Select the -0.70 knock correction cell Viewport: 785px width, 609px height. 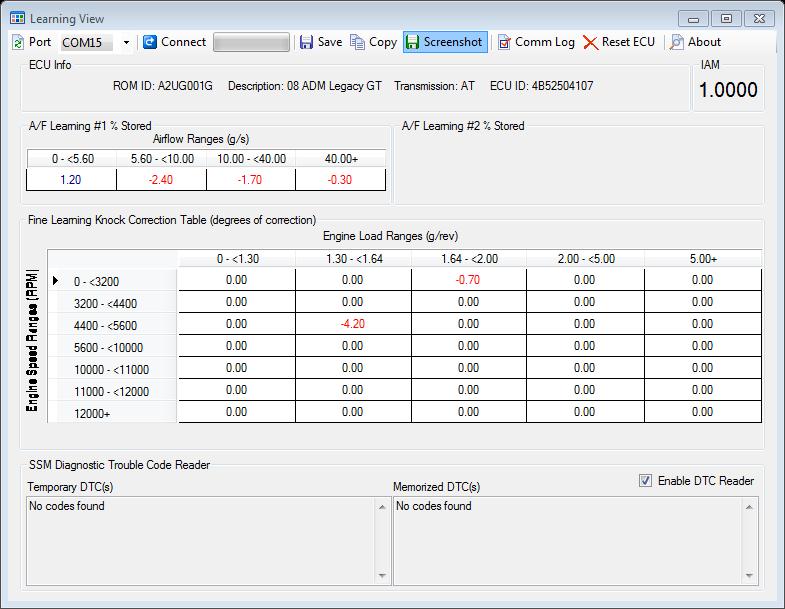pyautogui.click(x=468, y=280)
